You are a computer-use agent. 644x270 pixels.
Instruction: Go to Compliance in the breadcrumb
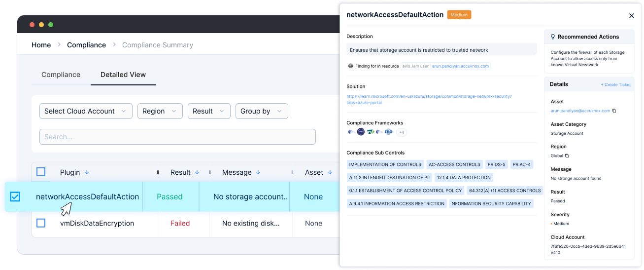(86, 45)
